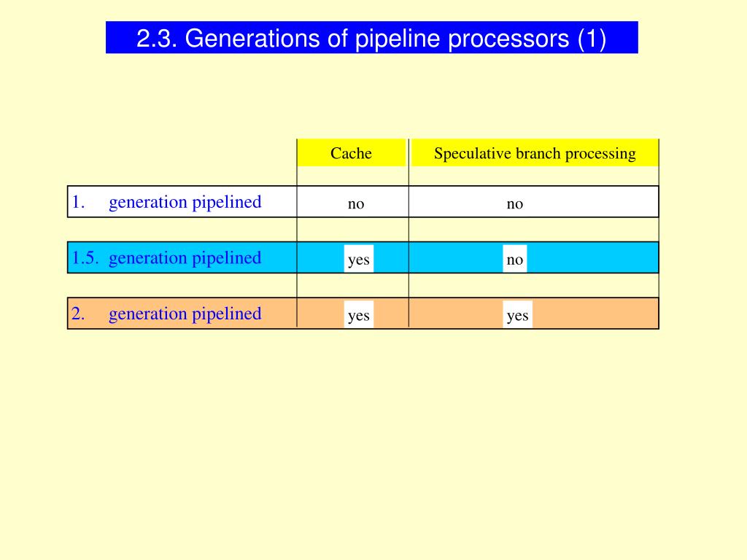
Task: Select 'yes' Cache cell in 2. generation row
Action: 359,314
